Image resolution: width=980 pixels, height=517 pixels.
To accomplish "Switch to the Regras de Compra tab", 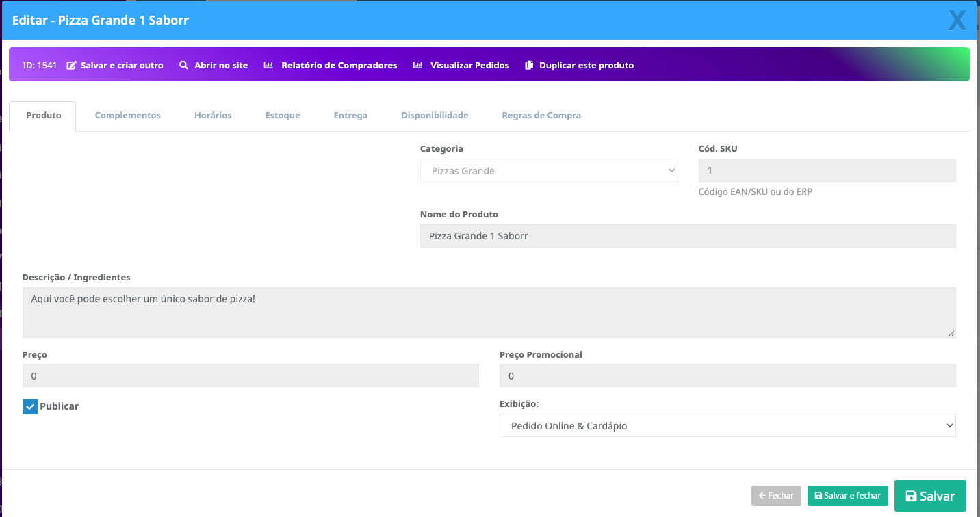I will 541,116.
